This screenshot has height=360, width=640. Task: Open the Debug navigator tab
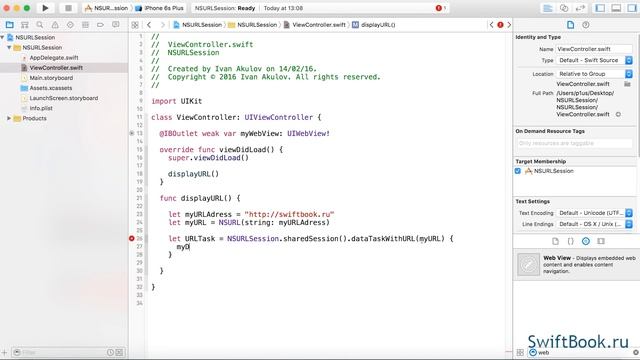85,25
